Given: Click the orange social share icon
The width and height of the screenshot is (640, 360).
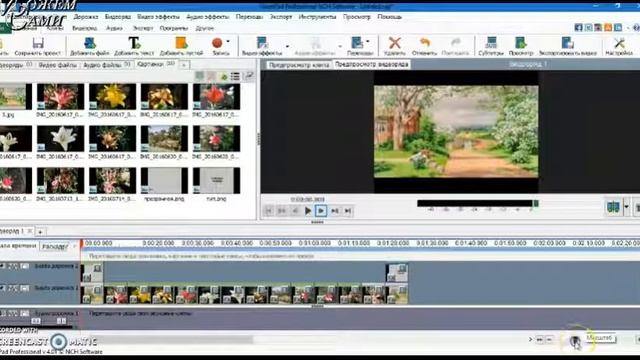Looking at the screenshot, I should (x=608, y=27).
